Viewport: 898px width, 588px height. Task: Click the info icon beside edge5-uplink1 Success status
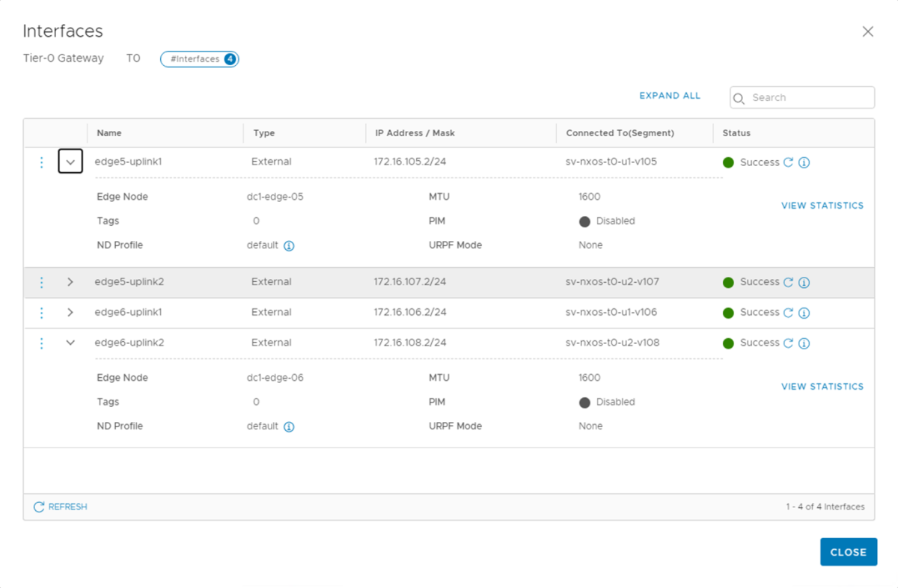[804, 162]
